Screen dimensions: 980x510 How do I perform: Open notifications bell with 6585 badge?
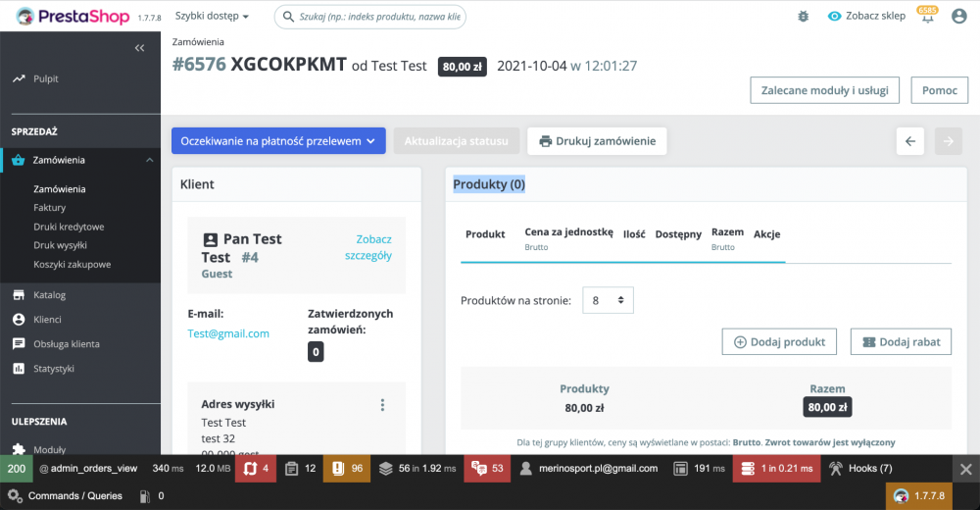927,15
